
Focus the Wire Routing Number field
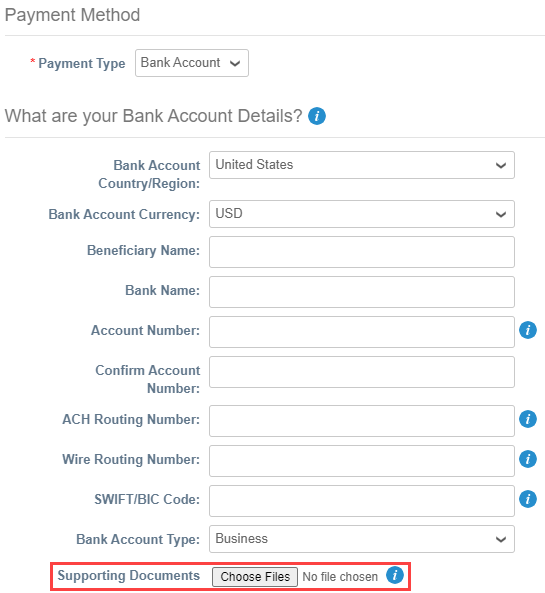(362, 461)
